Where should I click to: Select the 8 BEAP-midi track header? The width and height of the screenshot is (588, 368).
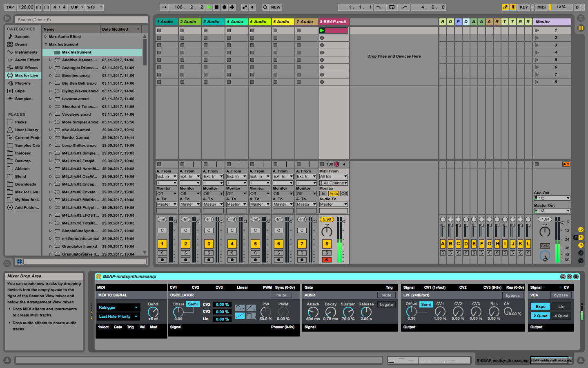point(333,22)
